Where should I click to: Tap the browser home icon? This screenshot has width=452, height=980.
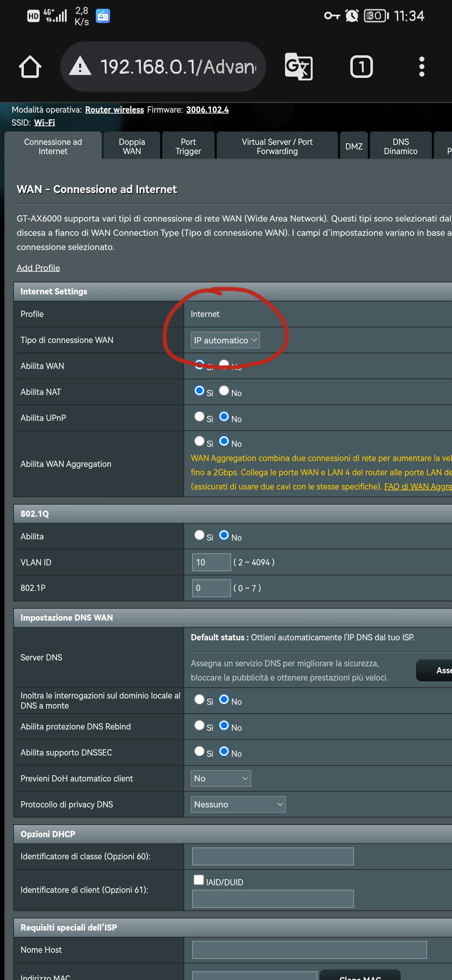tap(30, 67)
